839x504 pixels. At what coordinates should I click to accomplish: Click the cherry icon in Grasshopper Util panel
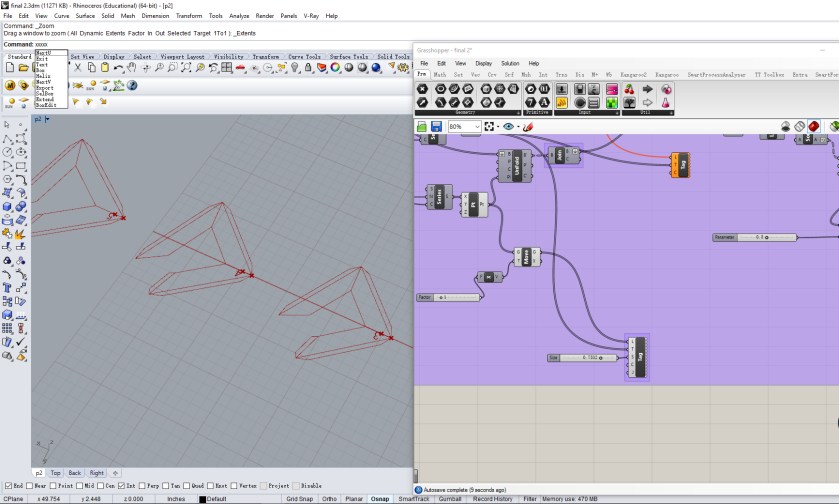pos(629,89)
